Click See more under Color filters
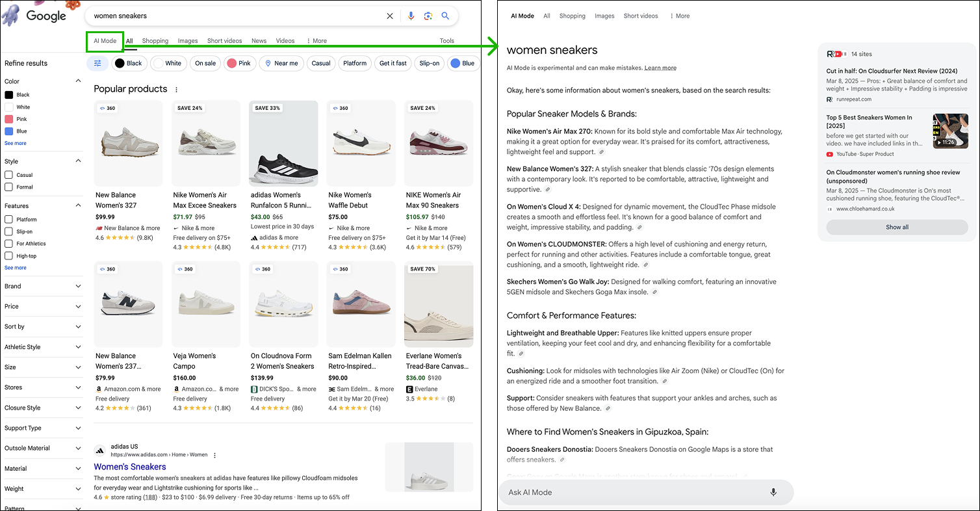This screenshot has height=511, width=980. pyautogui.click(x=16, y=143)
